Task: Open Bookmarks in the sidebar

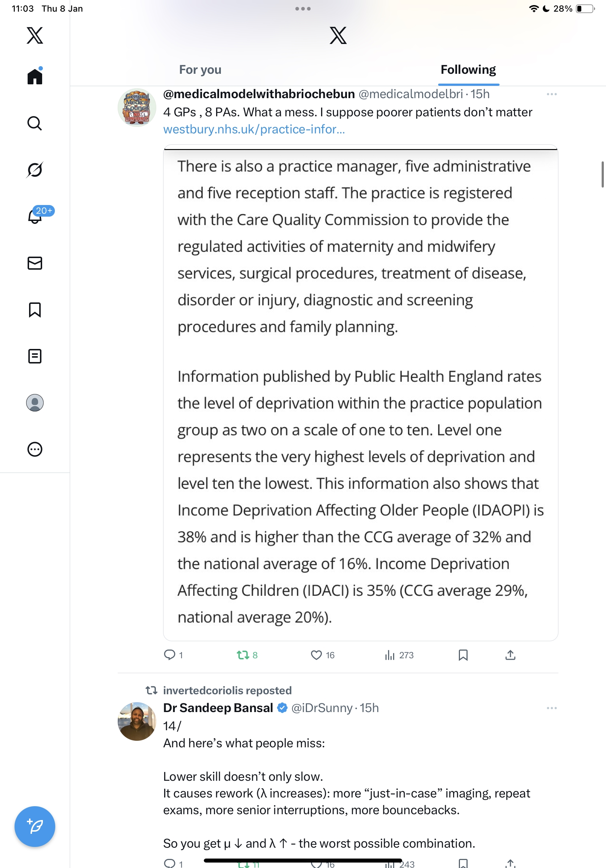Action: [35, 310]
